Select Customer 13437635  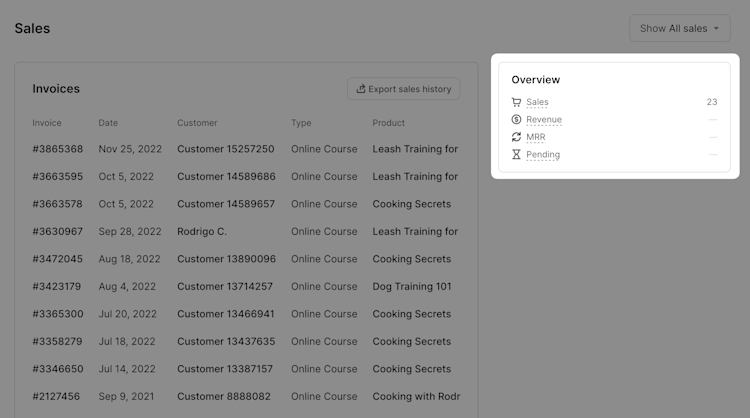[x=226, y=341]
